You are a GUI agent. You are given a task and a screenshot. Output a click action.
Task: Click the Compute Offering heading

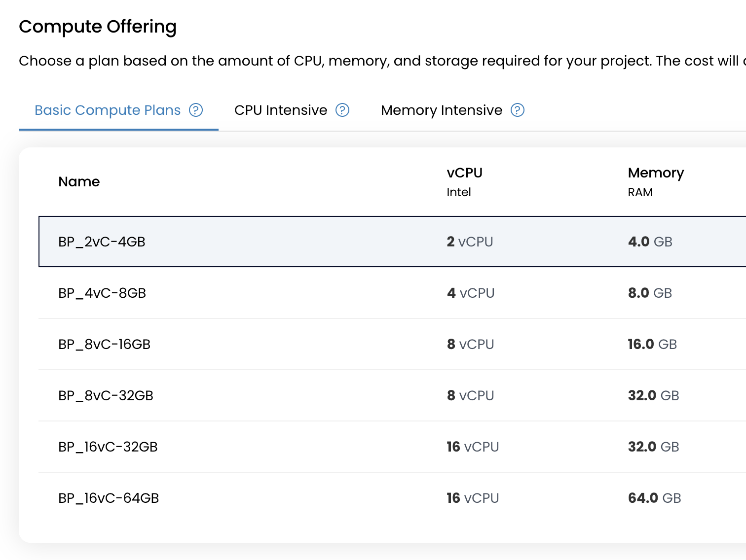click(x=98, y=27)
